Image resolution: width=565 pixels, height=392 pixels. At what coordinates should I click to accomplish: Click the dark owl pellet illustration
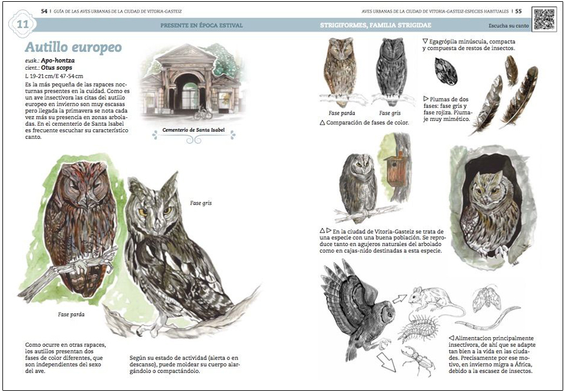click(x=446, y=70)
